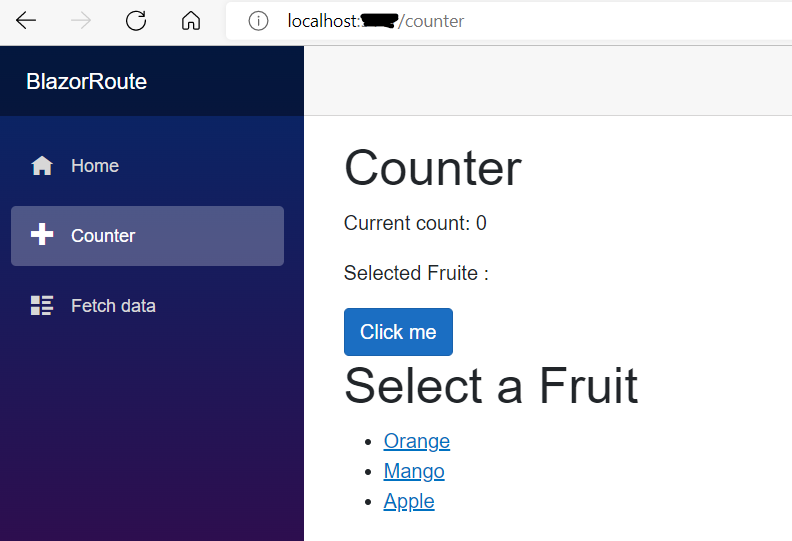Viewport: 792px width, 541px height.
Task: Open the Home navigation item
Action: click(x=147, y=166)
